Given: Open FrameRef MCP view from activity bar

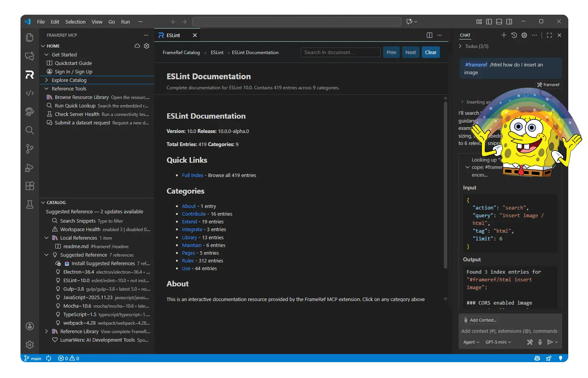Looking at the screenshot, I should tap(29, 75).
